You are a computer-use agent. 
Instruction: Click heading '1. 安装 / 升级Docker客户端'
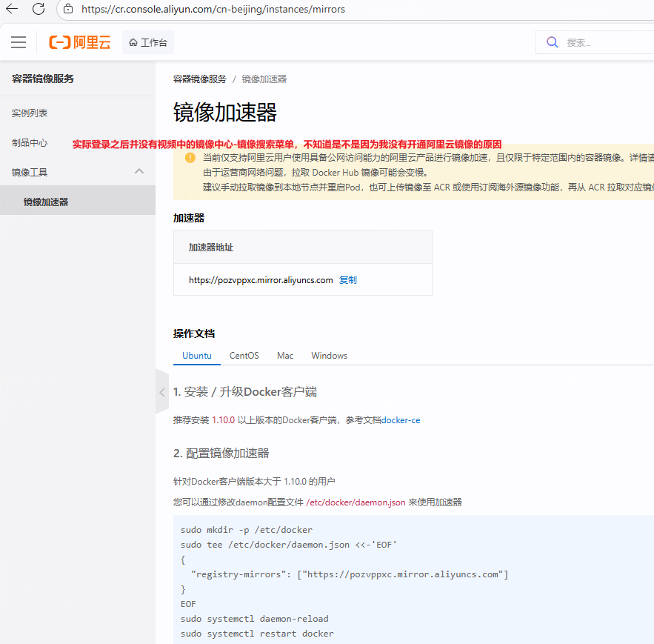click(x=245, y=392)
